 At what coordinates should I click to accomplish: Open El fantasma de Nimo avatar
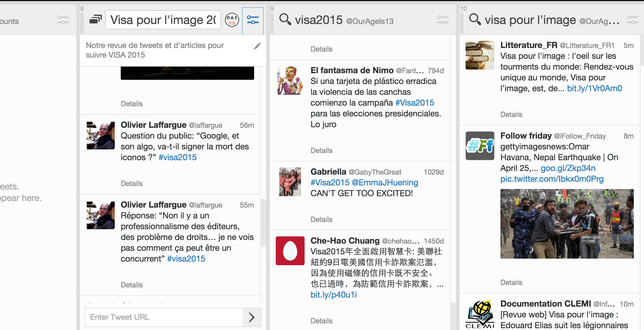(290, 81)
